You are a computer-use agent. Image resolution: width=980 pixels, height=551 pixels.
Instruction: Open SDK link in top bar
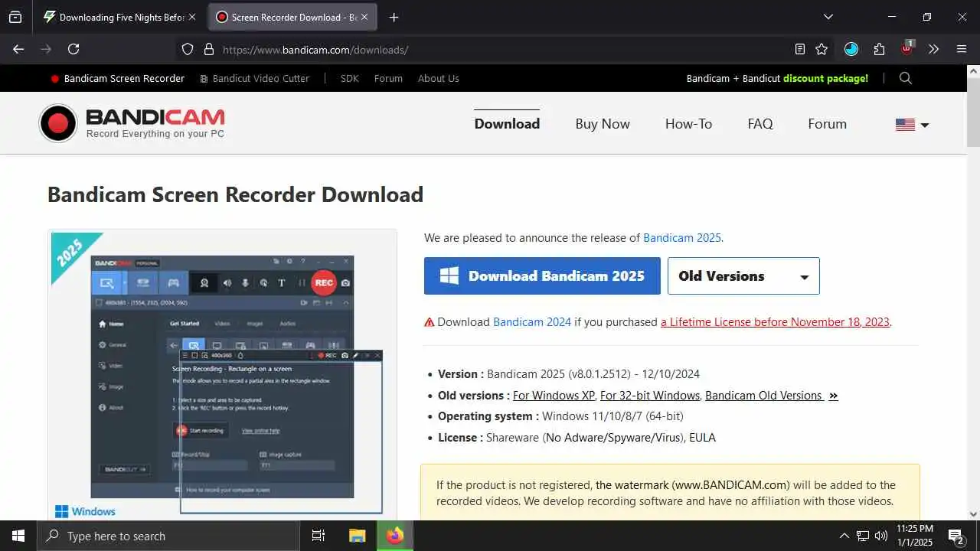[x=349, y=78]
